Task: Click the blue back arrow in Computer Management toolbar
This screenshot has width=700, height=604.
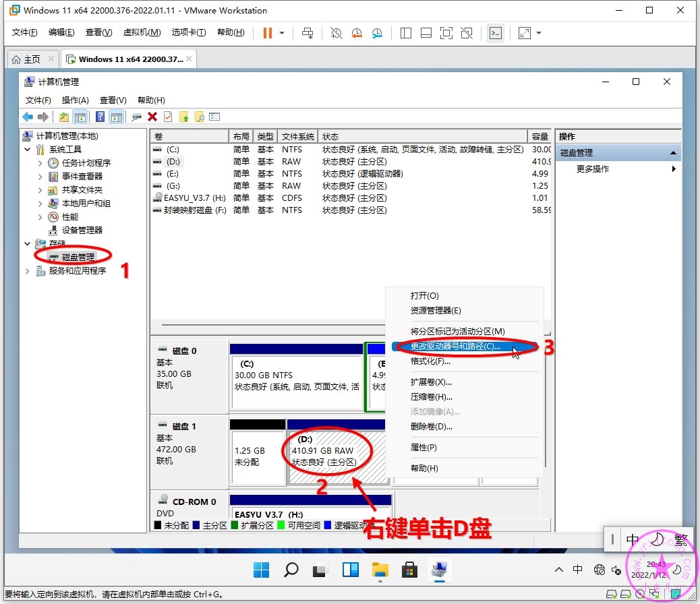Action: (x=28, y=117)
